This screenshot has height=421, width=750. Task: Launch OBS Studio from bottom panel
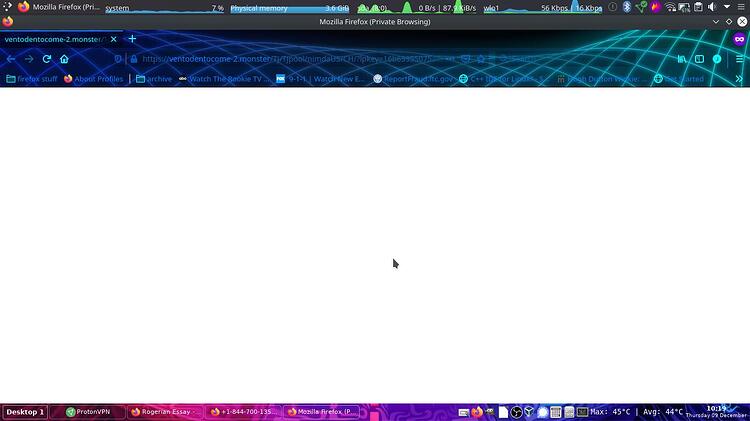pos(516,412)
